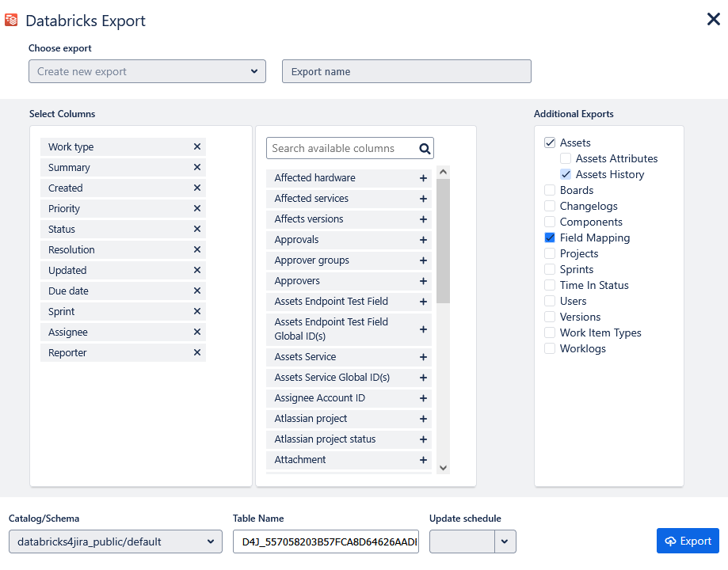The height and width of the screenshot is (570, 728).
Task: Remove the Sprint selected column
Action: tap(197, 312)
